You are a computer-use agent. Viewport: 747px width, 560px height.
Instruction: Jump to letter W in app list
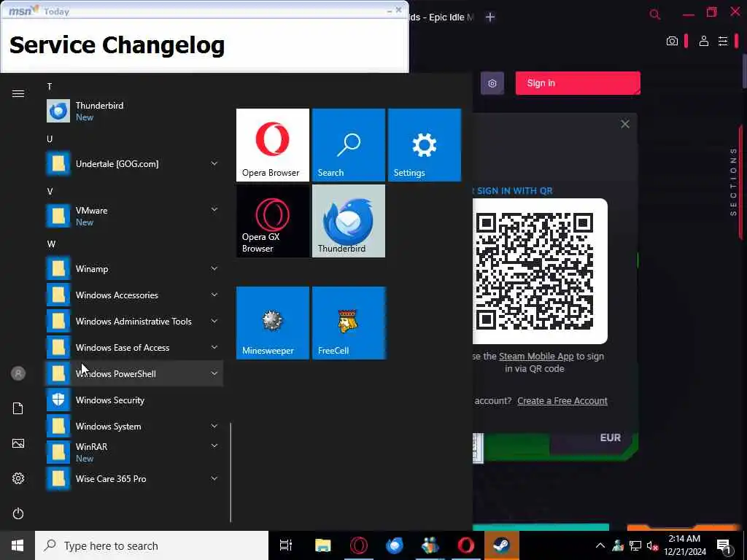coord(51,244)
